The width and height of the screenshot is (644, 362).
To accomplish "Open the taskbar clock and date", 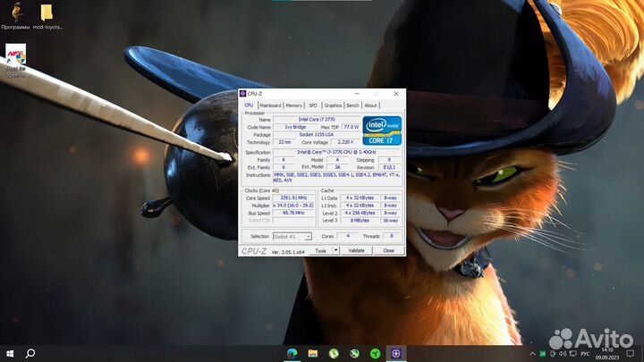I will (x=607, y=354).
